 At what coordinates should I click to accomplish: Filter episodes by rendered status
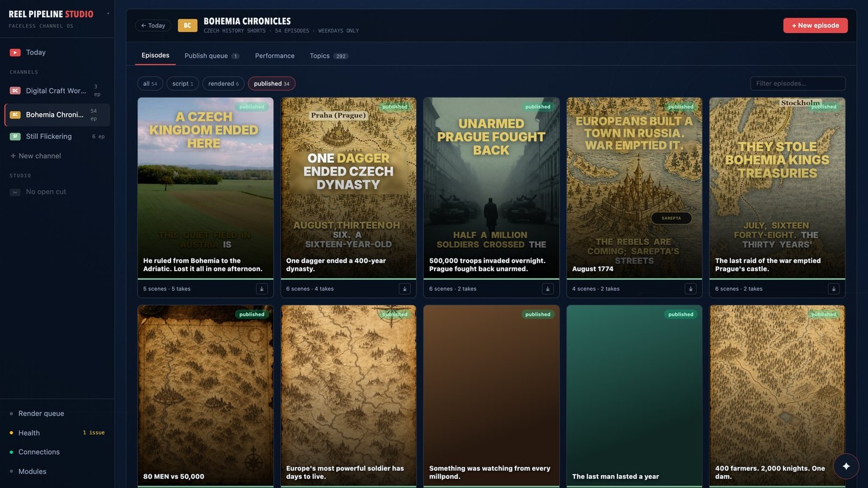(x=224, y=84)
